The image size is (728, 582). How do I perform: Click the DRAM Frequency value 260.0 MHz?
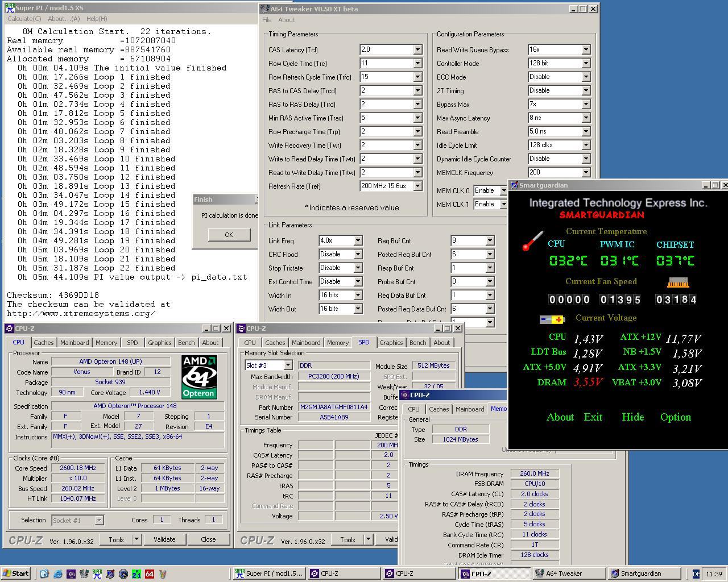pos(534,473)
